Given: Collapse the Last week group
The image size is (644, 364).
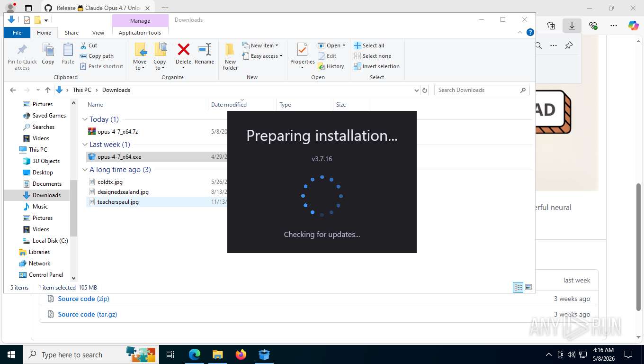Looking at the screenshot, I should pyautogui.click(x=85, y=145).
